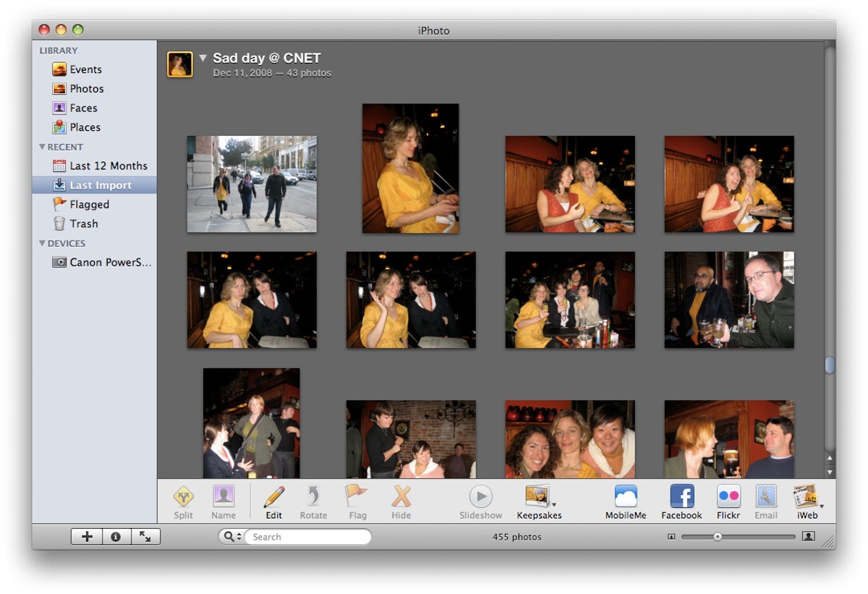
Task: Toggle the info panel button
Action: click(x=116, y=537)
